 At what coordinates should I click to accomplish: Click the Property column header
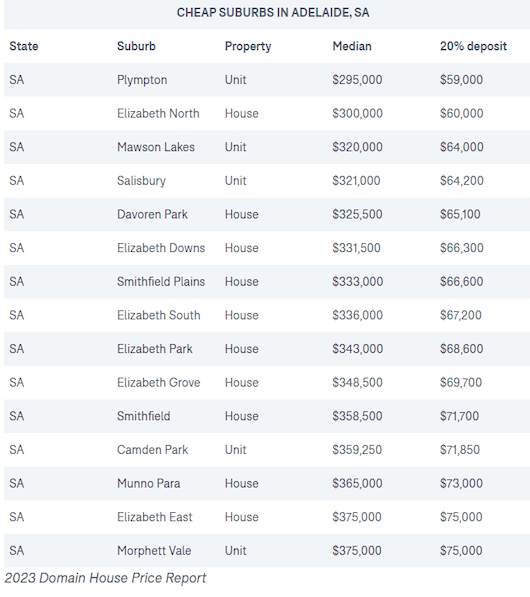(x=248, y=46)
